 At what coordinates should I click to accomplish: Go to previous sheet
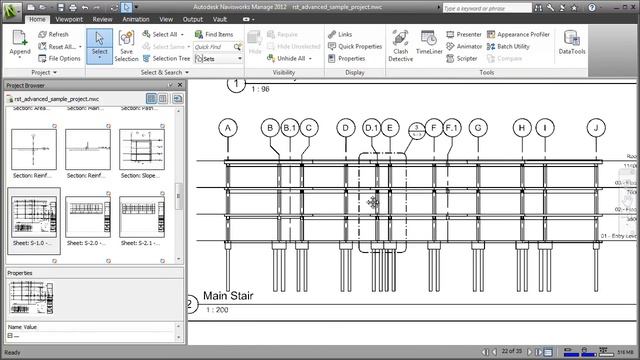[x=494, y=351]
